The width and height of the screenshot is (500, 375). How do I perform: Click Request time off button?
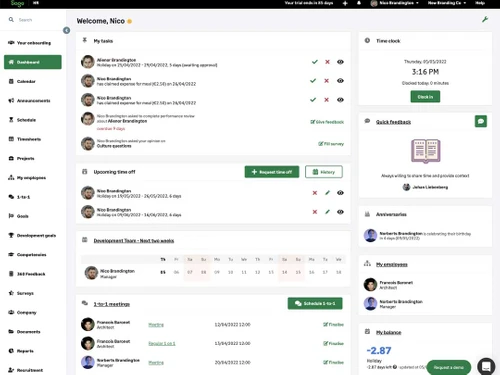coord(272,172)
